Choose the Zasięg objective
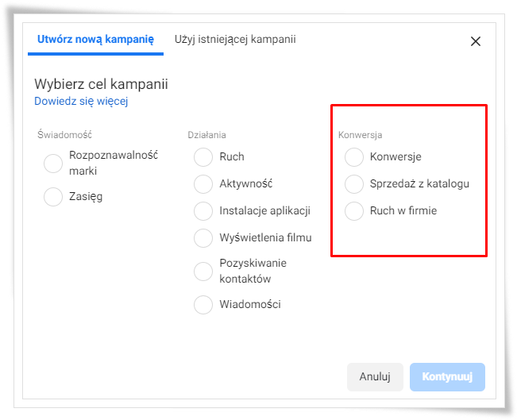 [53, 197]
